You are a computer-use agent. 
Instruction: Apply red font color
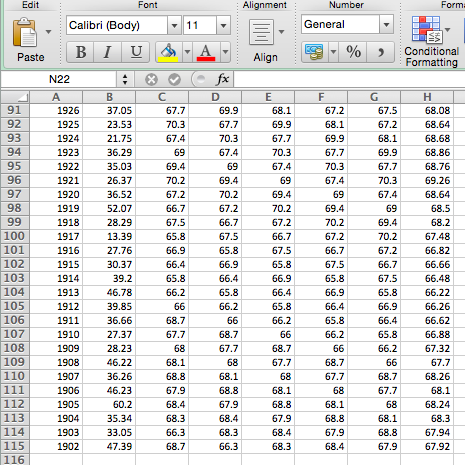click(x=206, y=52)
